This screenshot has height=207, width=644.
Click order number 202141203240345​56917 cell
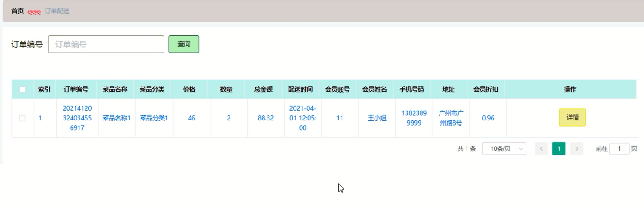[x=77, y=118]
